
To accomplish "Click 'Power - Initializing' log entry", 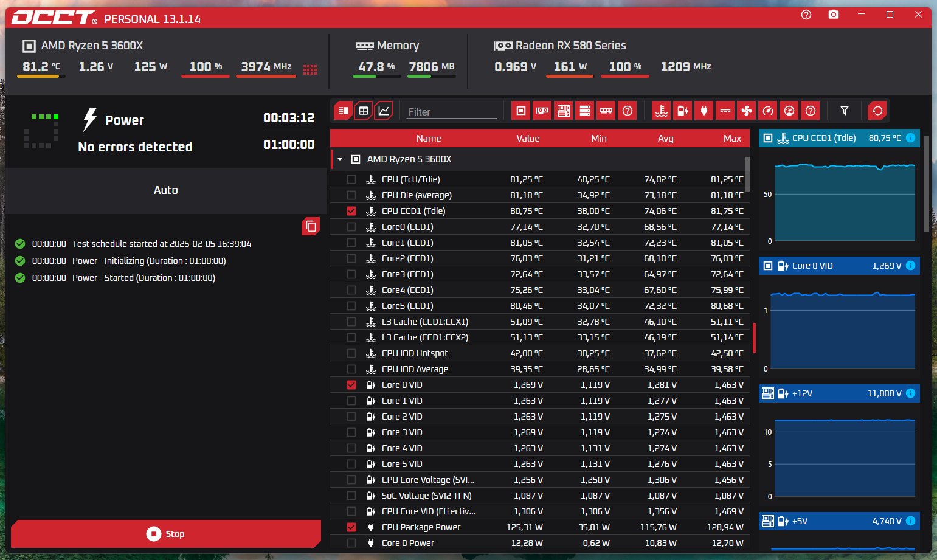I will (149, 261).
